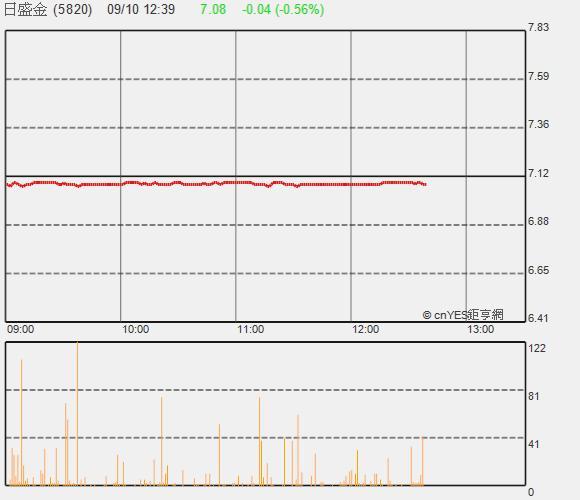The image size is (580, 500).
Task: Click the 日盛金 (5820) stock title
Action: 48,9
